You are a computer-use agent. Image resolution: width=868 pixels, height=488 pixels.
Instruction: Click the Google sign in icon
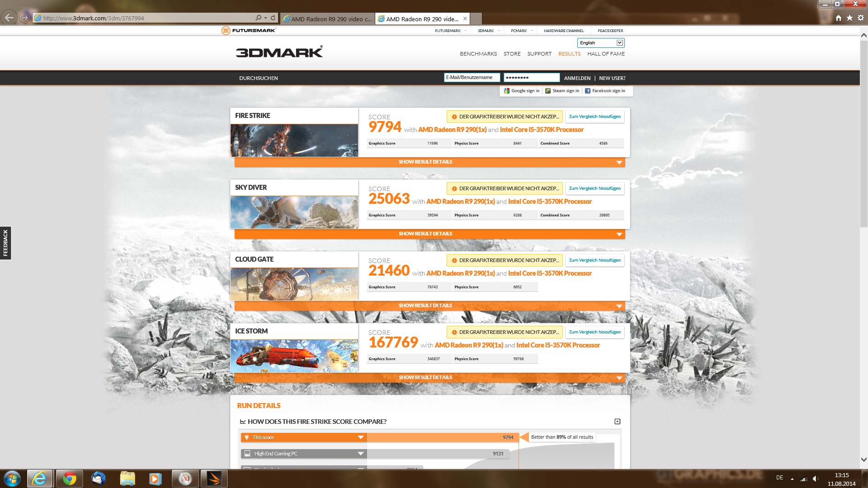[x=507, y=91]
